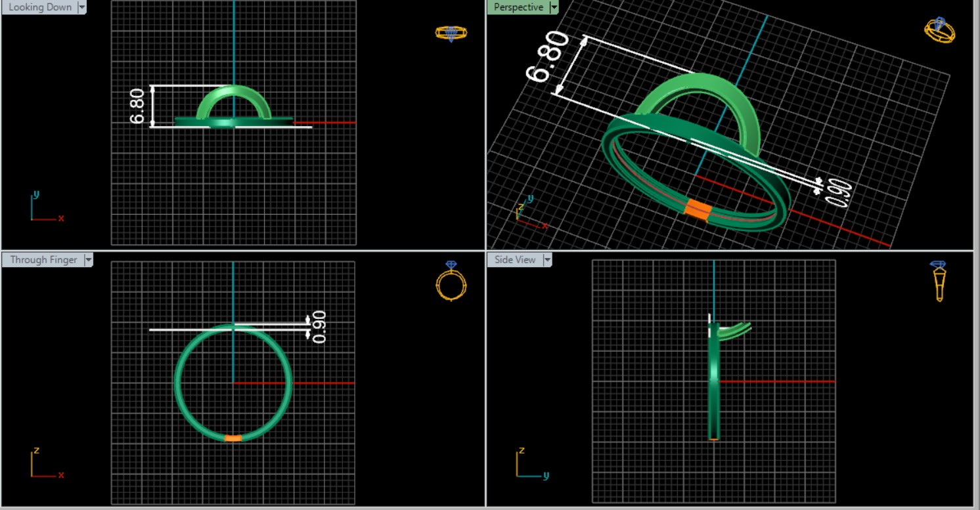Activate the Looking Down viewport title
The height and width of the screenshot is (510, 980).
pos(40,7)
